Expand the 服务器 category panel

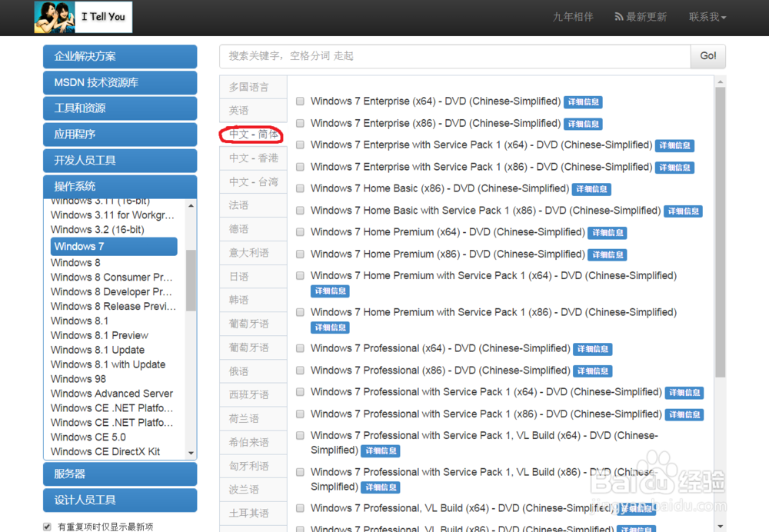click(120, 474)
